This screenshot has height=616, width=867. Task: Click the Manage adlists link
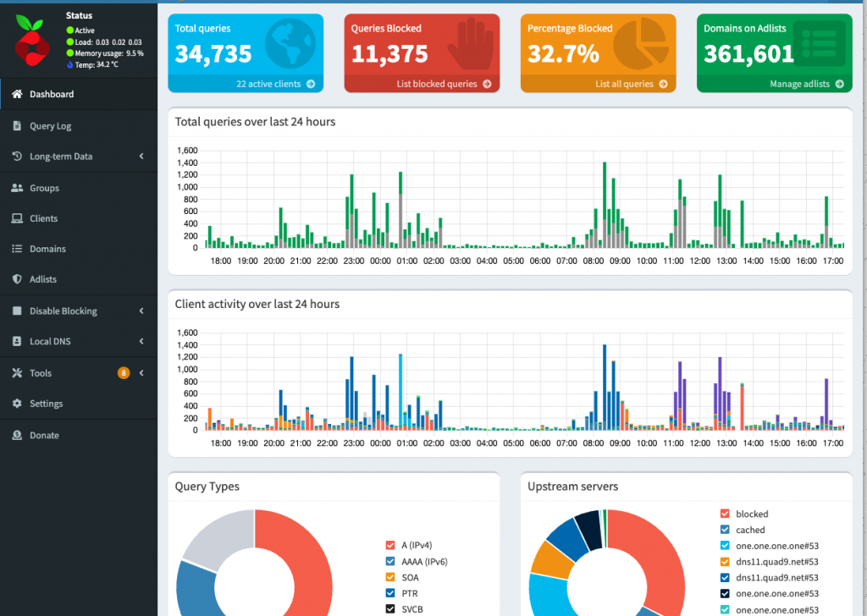805,84
